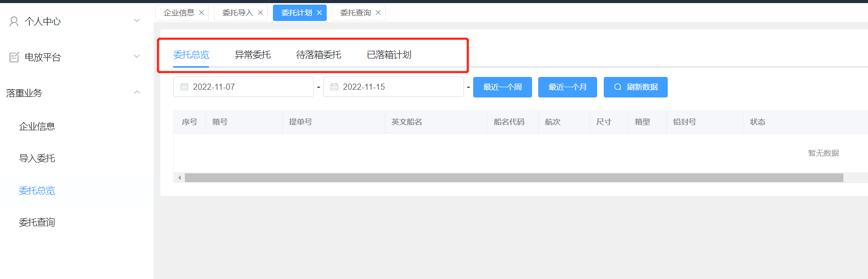The height and width of the screenshot is (279, 868).
Task: Open 委托查询 in the sidebar
Action: pyautogui.click(x=37, y=223)
